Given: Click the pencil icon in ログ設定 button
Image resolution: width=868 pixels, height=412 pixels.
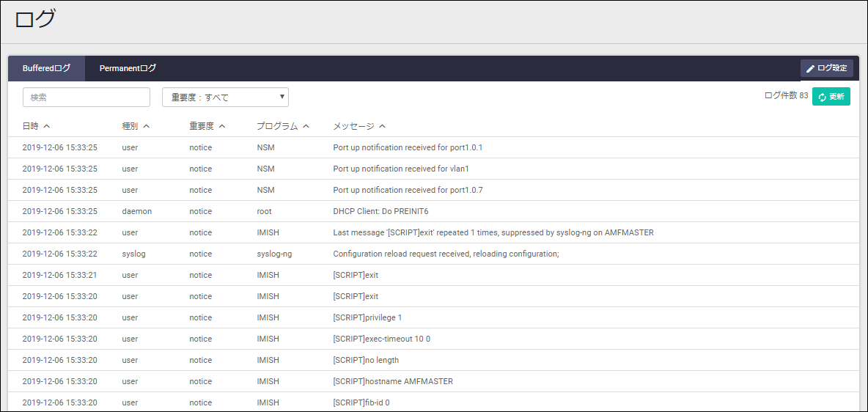Looking at the screenshot, I should pyautogui.click(x=810, y=68).
